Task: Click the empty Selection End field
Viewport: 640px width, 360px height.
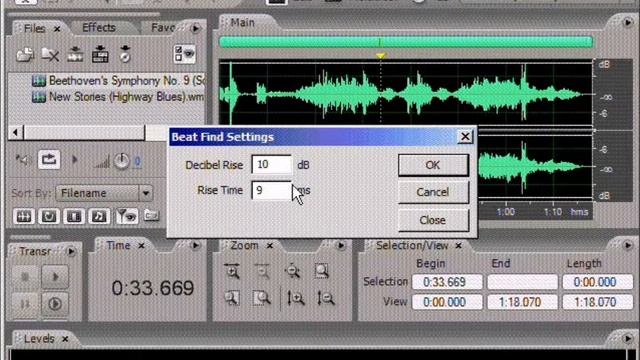Action: (x=522, y=282)
